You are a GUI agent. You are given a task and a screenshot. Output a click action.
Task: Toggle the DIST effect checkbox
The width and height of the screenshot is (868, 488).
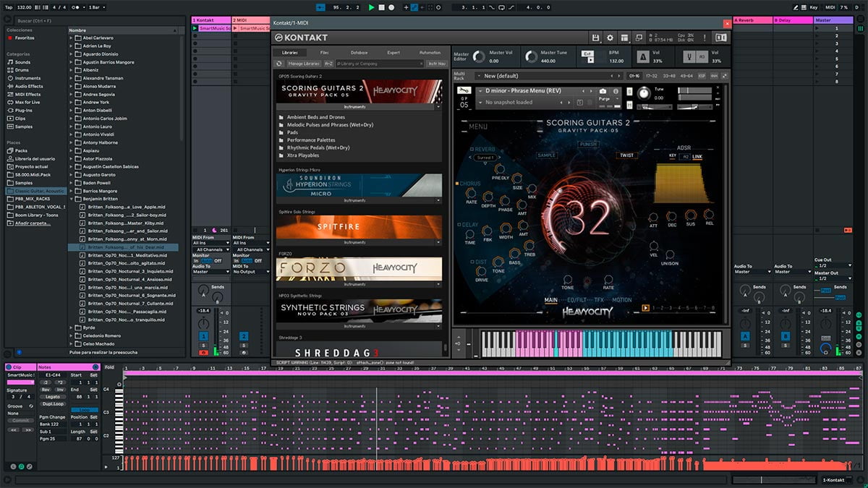tap(472, 262)
